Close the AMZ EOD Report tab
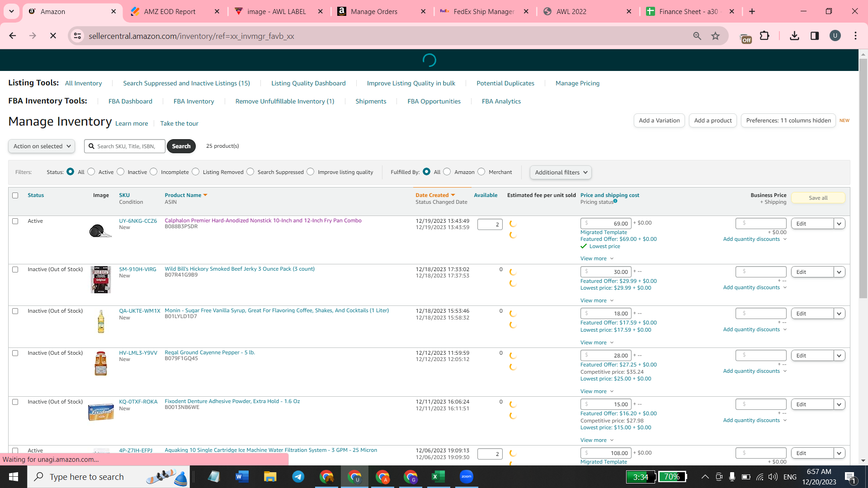This screenshot has width=868, height=488. coord(217,11)
